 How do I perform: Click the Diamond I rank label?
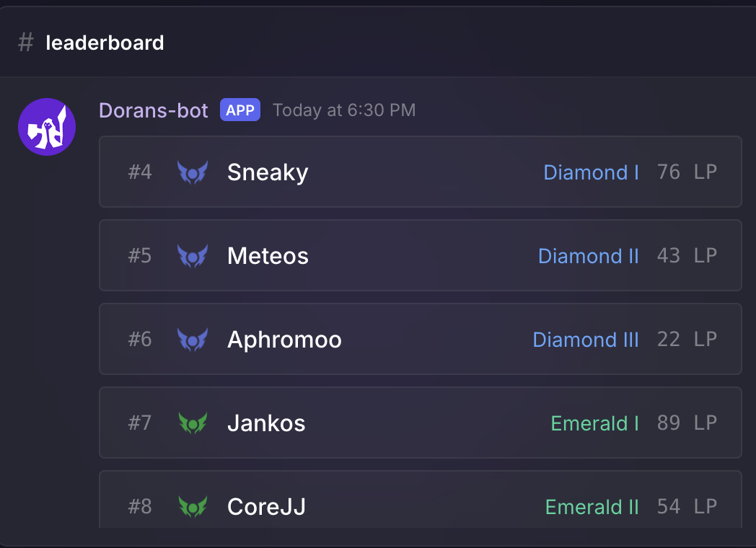coord(591,172)
